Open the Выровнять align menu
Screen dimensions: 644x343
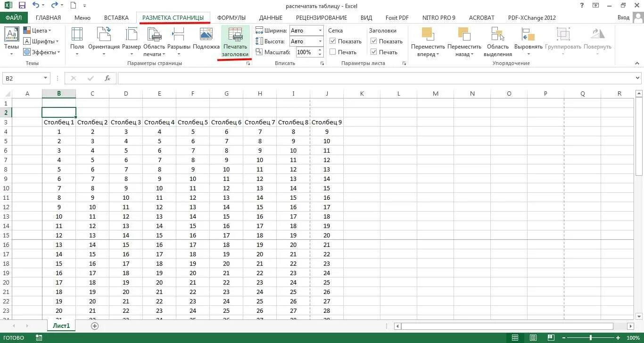click(x=528, y=41)
